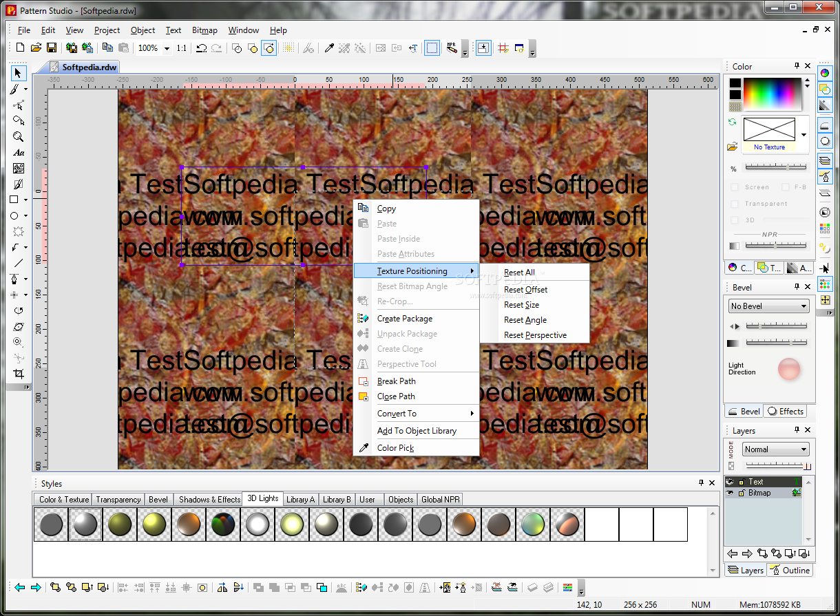Choose Reset Offset from submenu
Viewport: 840px width, 616px height.
pyautogui.click(x=526, y=290)
